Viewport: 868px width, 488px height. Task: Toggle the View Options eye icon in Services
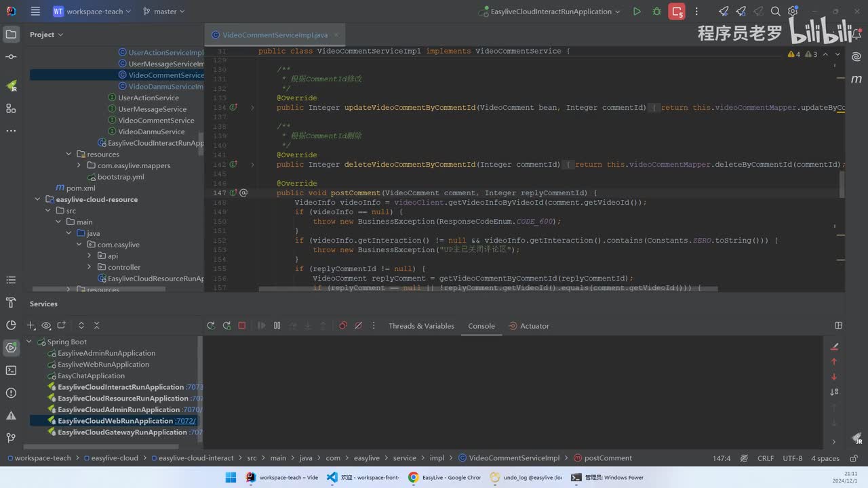tap(46, 326)
